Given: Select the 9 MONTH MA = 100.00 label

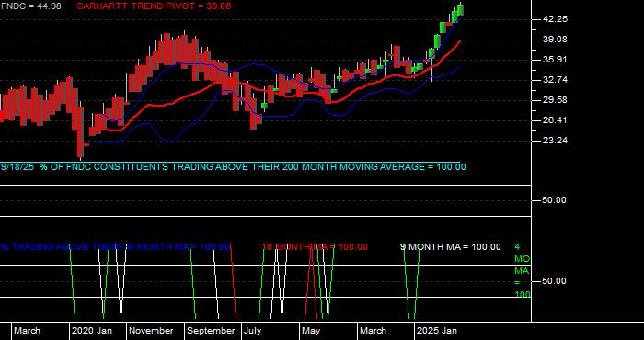Looking at the screenshot, I should tap(451, 247).
